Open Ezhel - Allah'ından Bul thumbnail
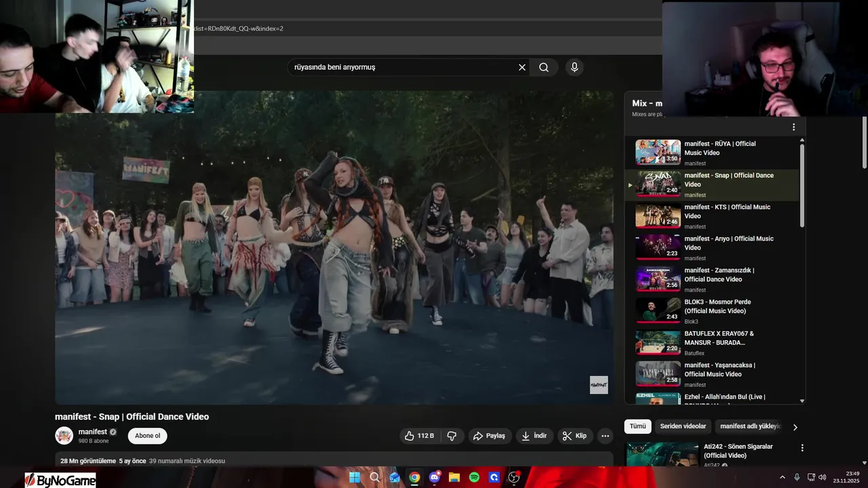868x488 pixels. (x=658, y=399)
